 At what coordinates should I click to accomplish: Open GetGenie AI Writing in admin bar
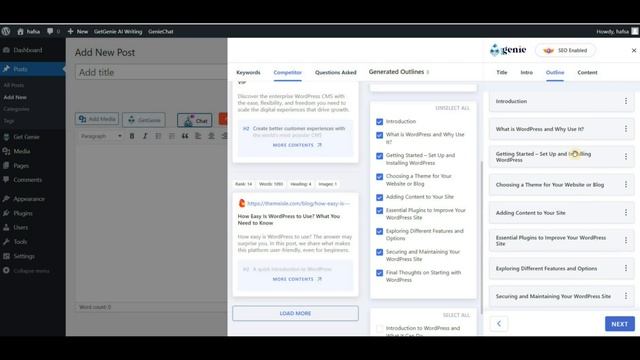click(x=118, y=31)
